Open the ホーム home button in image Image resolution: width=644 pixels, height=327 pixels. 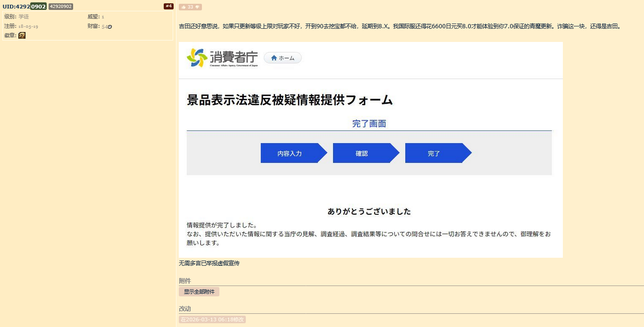[x=283, y=58]
